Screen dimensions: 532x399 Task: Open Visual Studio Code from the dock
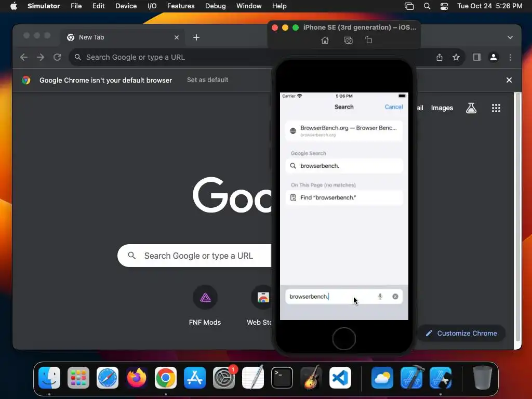pyautogui.click(x=340, y=378)
